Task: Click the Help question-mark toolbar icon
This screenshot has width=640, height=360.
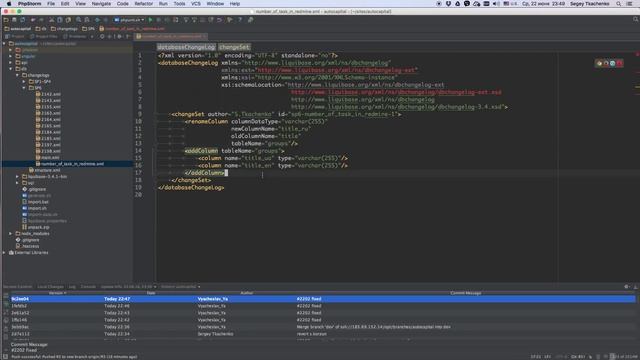Action: [x=240, y=20]
